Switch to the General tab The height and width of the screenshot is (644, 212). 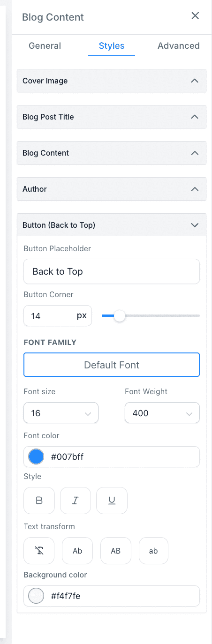[x=45, y=45]
